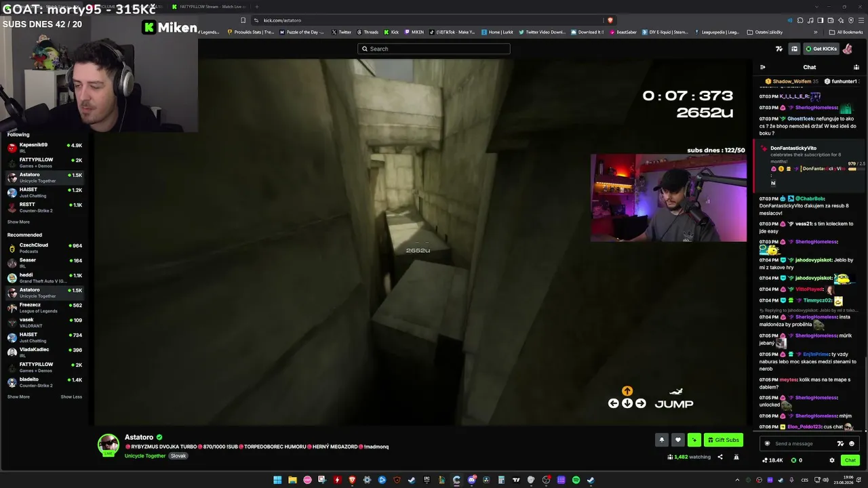Click Gift Subs button
868x488 pixels.
point(723,440)
